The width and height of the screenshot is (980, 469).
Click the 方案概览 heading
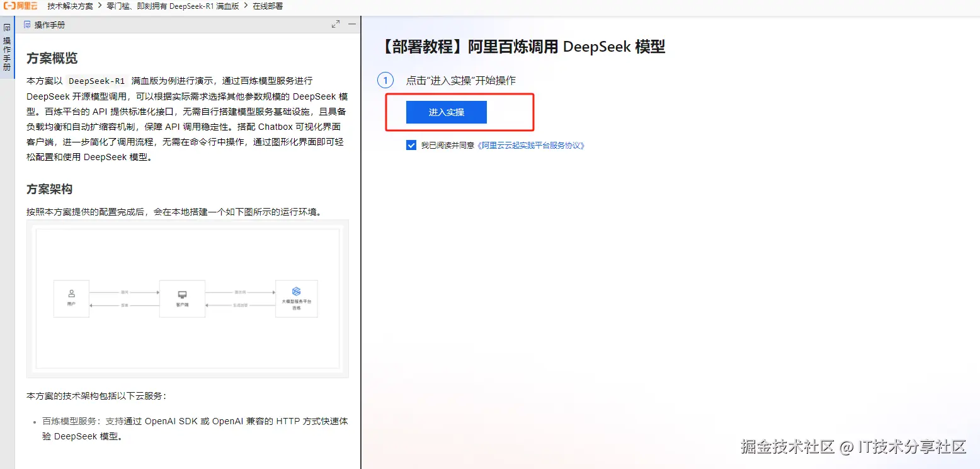(x=52, y=58)
